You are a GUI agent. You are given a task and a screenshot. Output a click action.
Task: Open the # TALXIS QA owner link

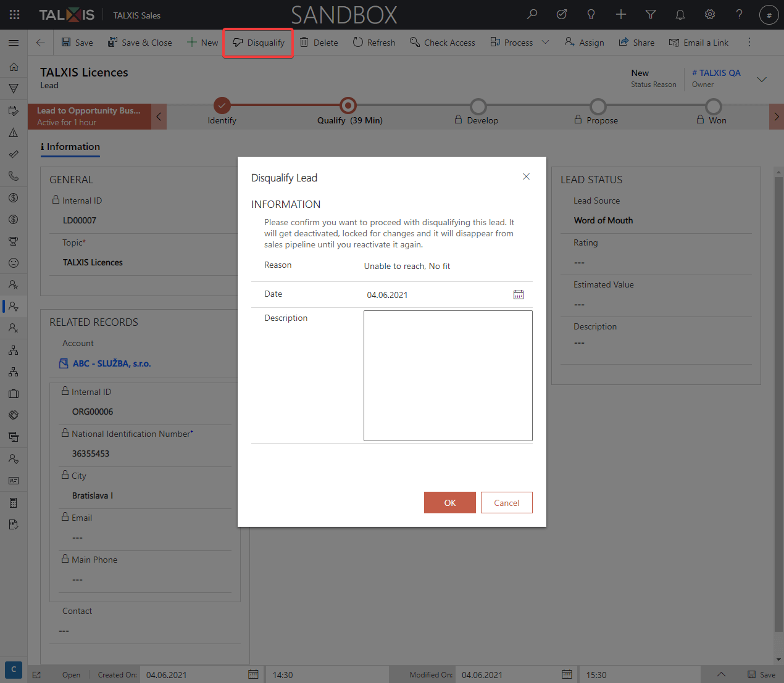(716, 73)
